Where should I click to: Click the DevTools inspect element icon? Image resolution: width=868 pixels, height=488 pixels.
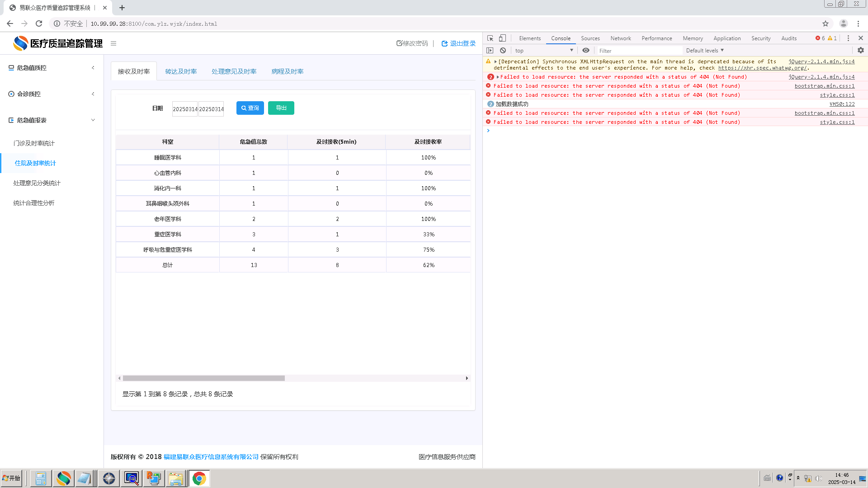tap(490, 38)
